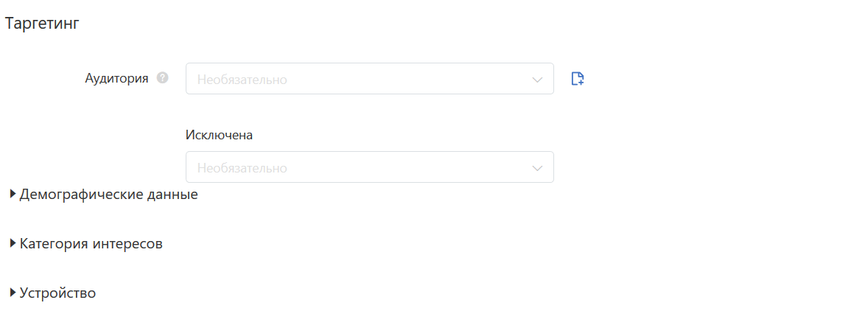
Task: Click the triangle icon before Устройство
Action: (x=13, y=293)
